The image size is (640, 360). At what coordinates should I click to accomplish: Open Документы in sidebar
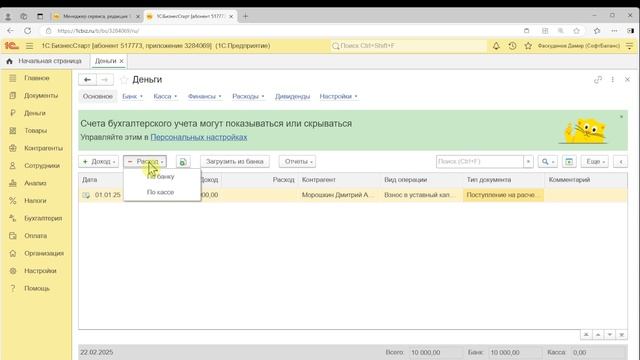tap(41, 96)
